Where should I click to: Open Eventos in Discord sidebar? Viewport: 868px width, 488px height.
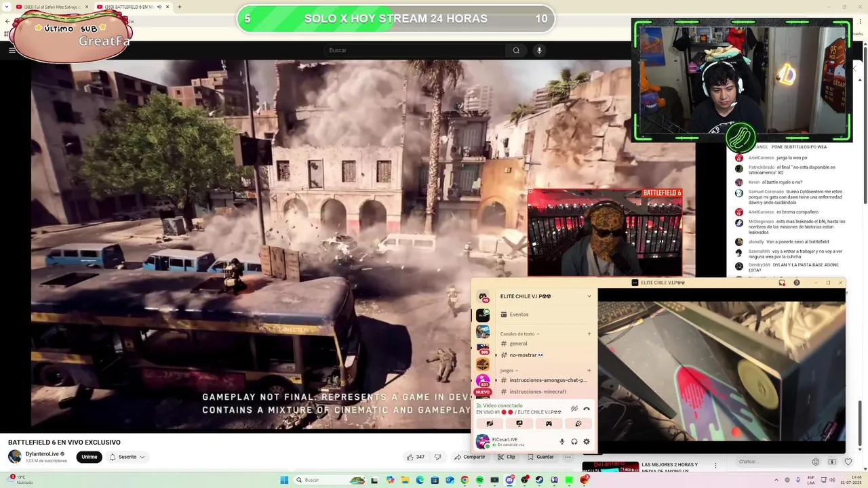519,314
